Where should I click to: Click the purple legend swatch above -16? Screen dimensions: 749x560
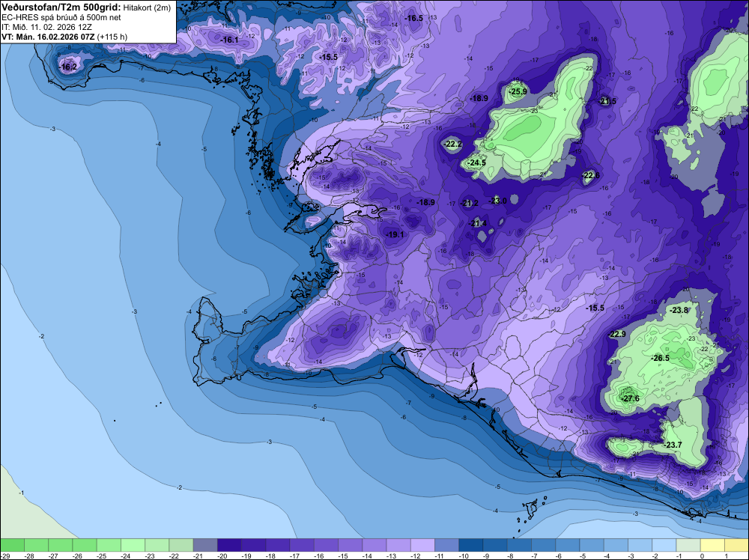click(326, 545)
